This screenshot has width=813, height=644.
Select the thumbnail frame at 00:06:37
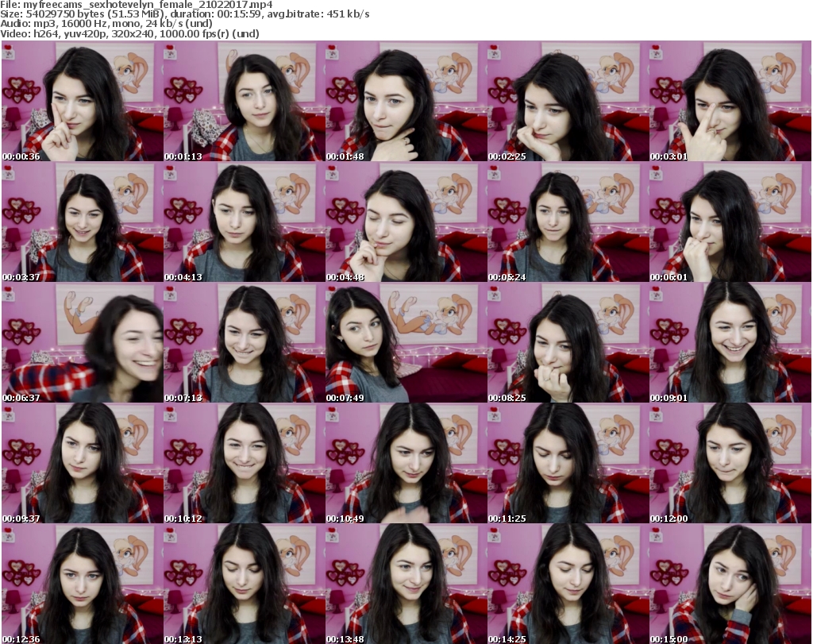(83, 343)
